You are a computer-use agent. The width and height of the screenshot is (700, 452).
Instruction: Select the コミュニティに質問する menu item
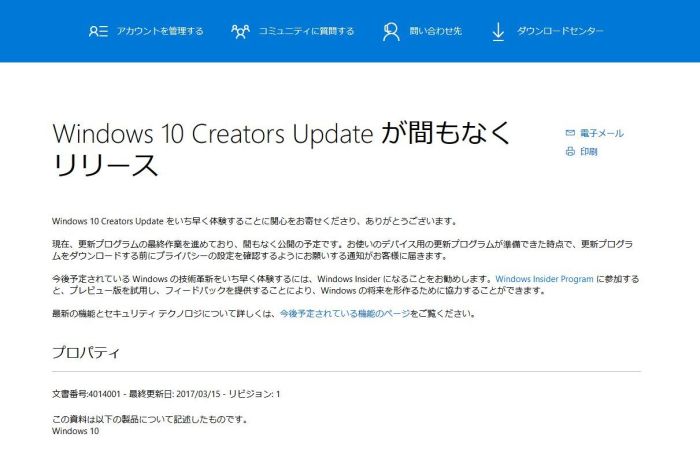coord(306,31)
